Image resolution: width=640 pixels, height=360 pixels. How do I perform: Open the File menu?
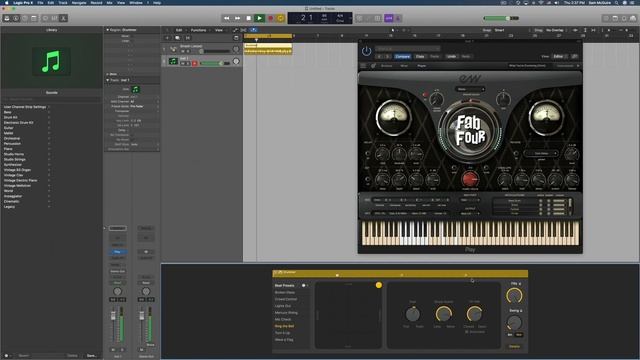tap(40, 2)
